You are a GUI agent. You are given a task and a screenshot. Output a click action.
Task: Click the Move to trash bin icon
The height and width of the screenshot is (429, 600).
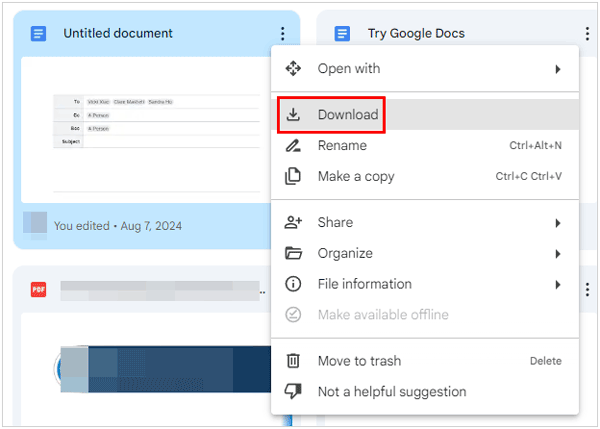[x=293, y=361]
